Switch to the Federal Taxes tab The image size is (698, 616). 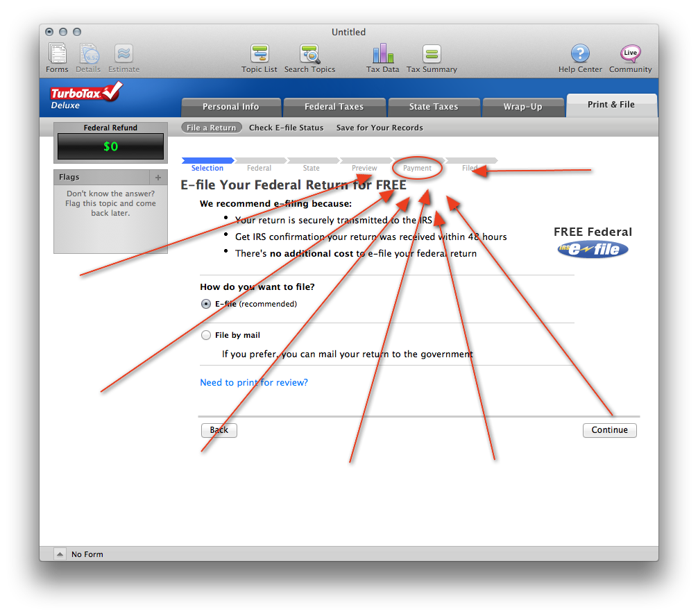(334, 107)
